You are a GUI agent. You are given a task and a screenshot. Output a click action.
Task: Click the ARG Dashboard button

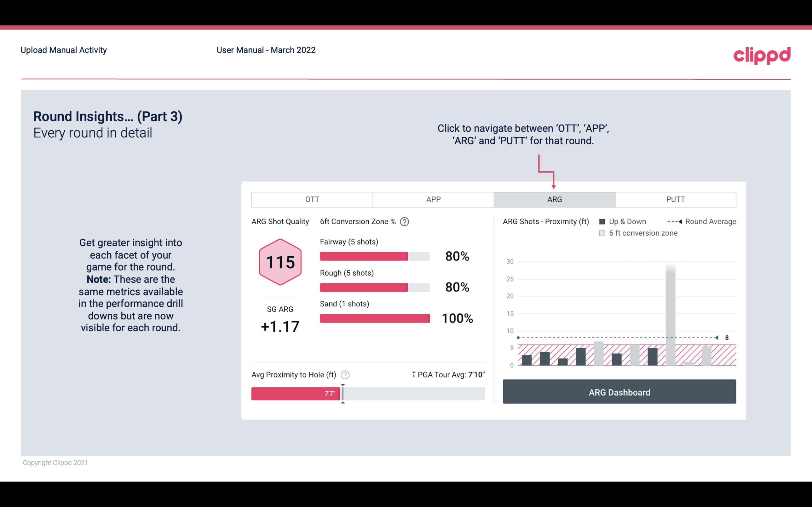tap(619, 392)
